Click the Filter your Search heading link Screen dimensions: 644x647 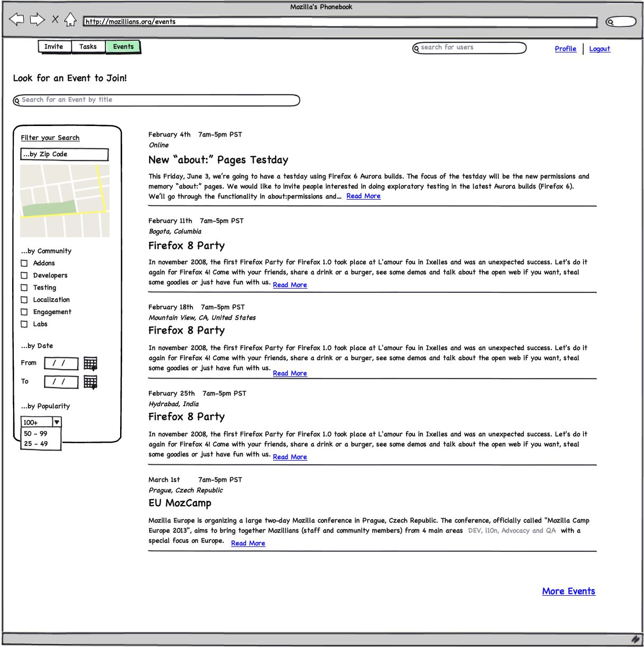pyautogui.click(x=50, y=138)
